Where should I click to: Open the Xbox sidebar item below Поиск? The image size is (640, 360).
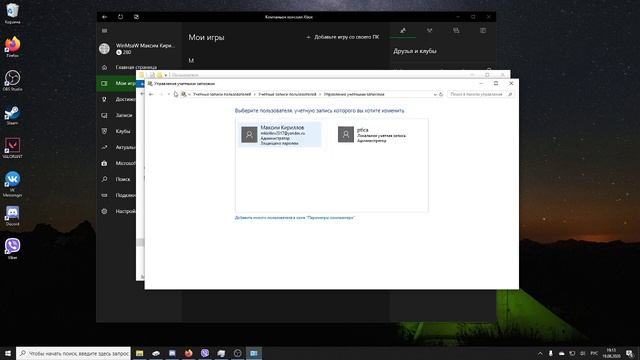coord(117,195)
